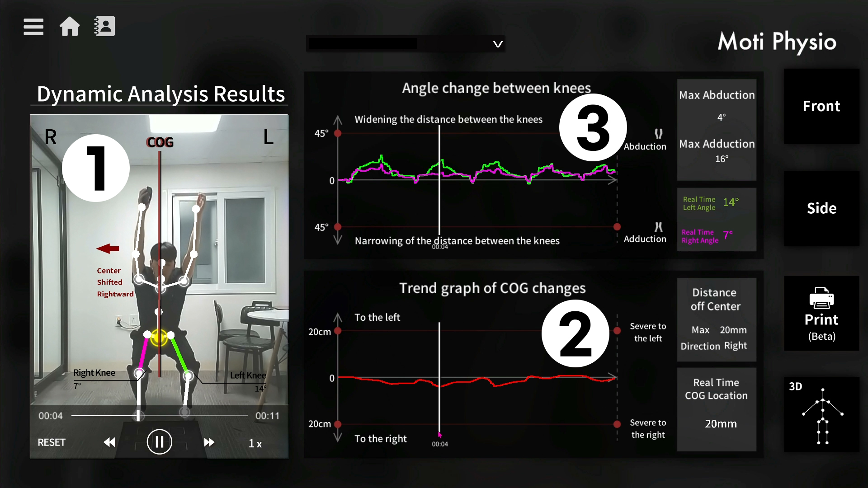Toggle the COG center overlay
The height and width of the screenshot is (488, 868).
click(x=160, y=141)
